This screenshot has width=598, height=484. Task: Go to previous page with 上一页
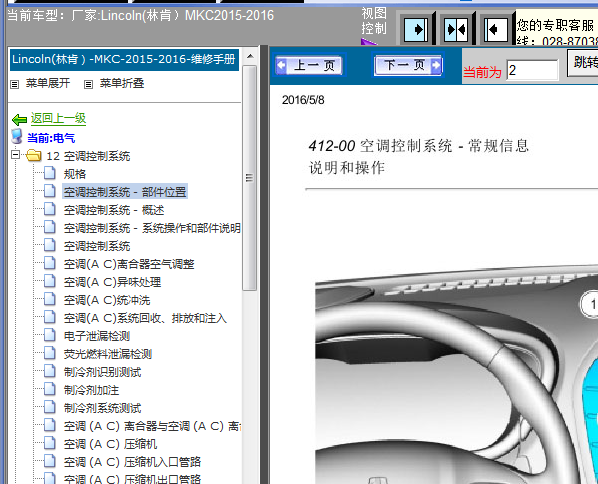coord(309,65)
